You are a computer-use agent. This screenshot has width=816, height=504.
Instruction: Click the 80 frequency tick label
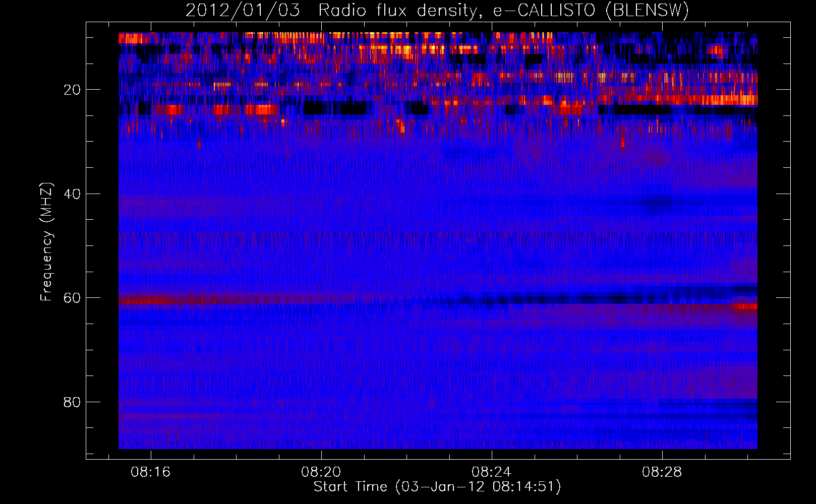pos(73,402)
